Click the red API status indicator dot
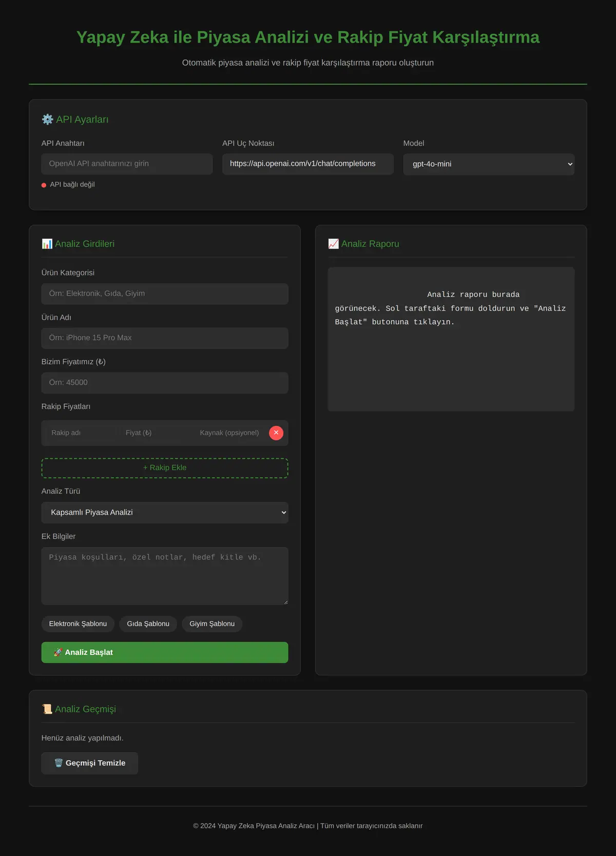Screen dimensions: 616x856 (44, 185)
